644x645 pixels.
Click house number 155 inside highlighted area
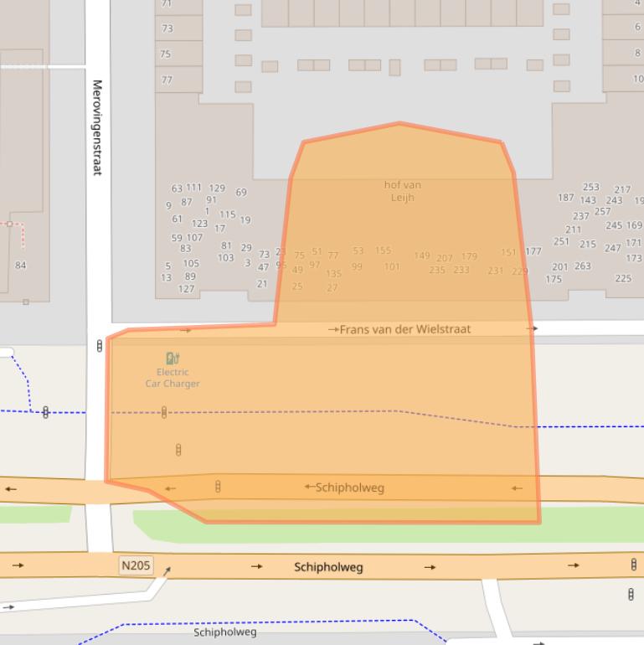383,250
